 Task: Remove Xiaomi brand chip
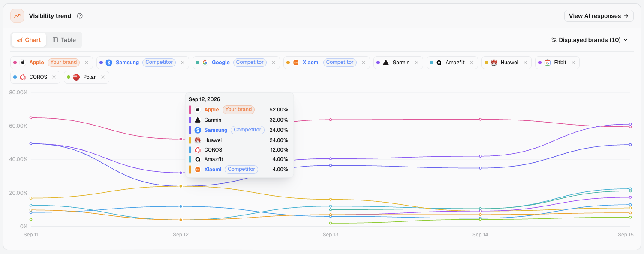coord(364,63)
